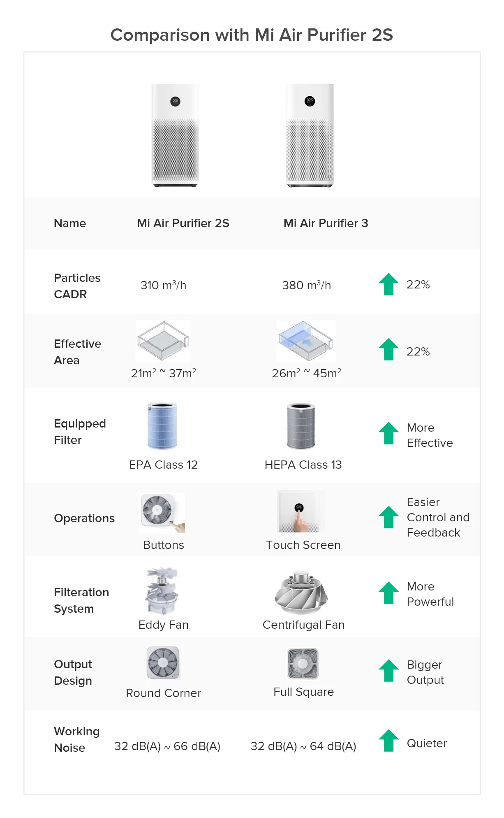Click the green arrow beside Particles CADR 22%

388,284
